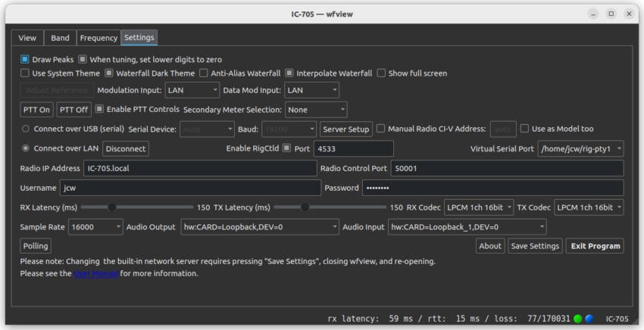Open the Data Mod Input dropdown
Viewport: 644px width, 330px height.
pos(311,90)
